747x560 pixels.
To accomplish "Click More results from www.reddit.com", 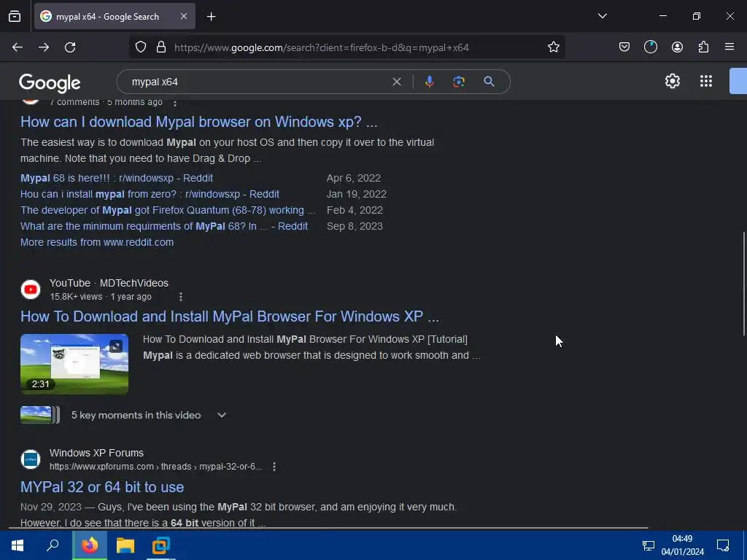I will point(97,242).
